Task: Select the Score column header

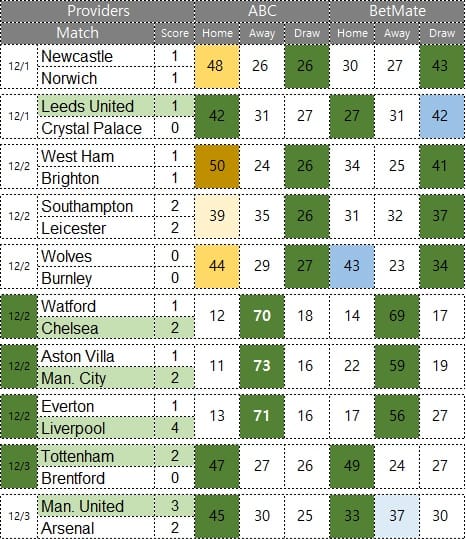Action: (x=175, y=33)
